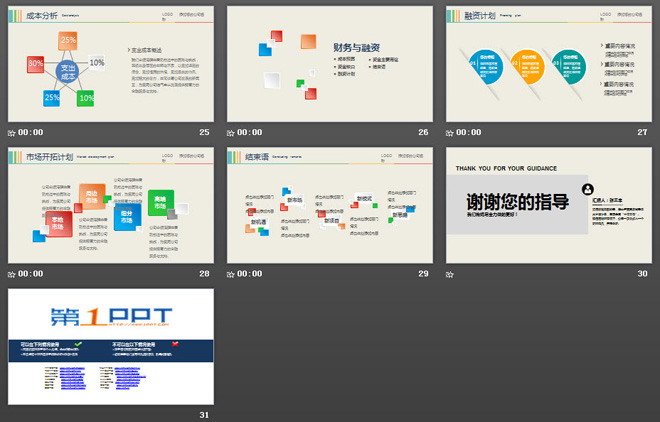Click the 00:00 timing under slide 27
660x422 pixels.
469,132
